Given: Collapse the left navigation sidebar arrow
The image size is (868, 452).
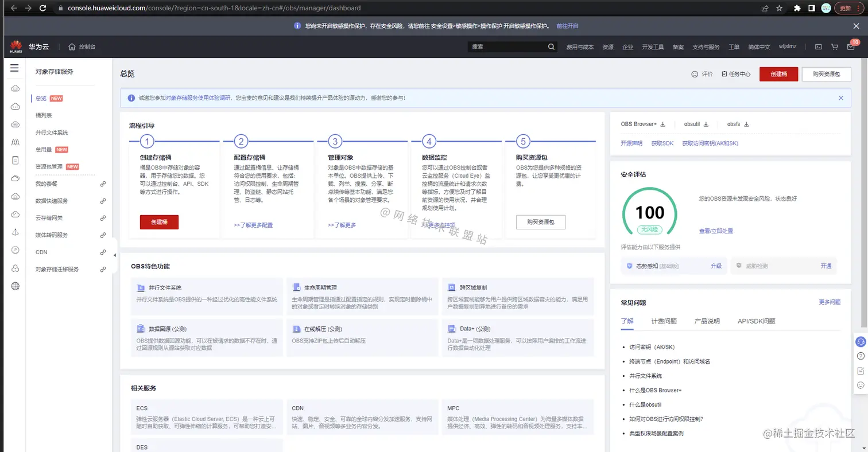Looking at the screenshot, I should (x=114, y=255).
